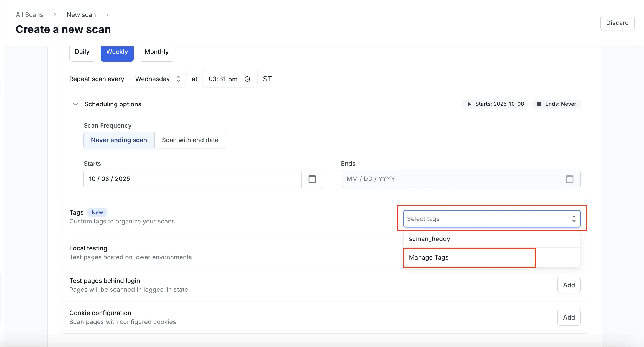This screenshot has width=644, height=347.
Task: Select Scan with end date option
Action: click(x=190, y=140)
